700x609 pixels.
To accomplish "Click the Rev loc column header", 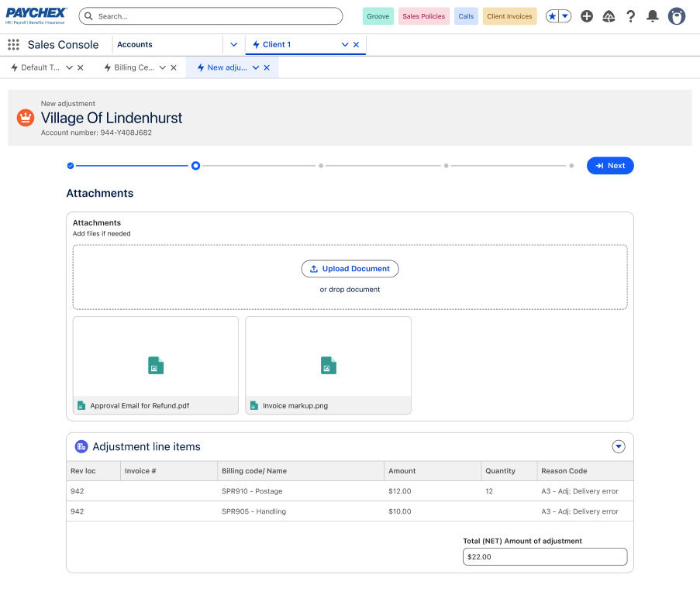I will click(x=93, y=471).
